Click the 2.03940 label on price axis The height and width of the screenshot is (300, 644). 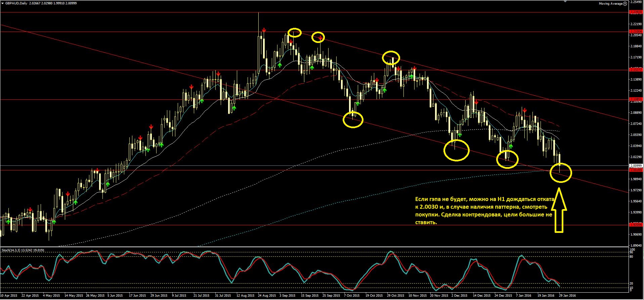[637, 146]
